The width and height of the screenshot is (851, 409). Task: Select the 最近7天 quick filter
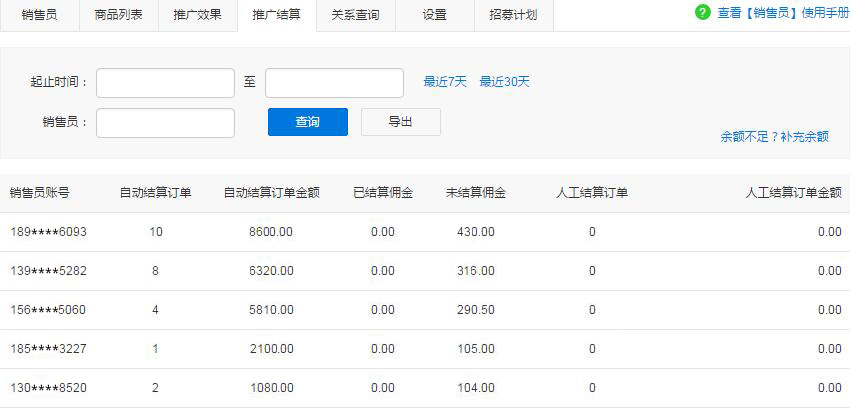(445, 82)
